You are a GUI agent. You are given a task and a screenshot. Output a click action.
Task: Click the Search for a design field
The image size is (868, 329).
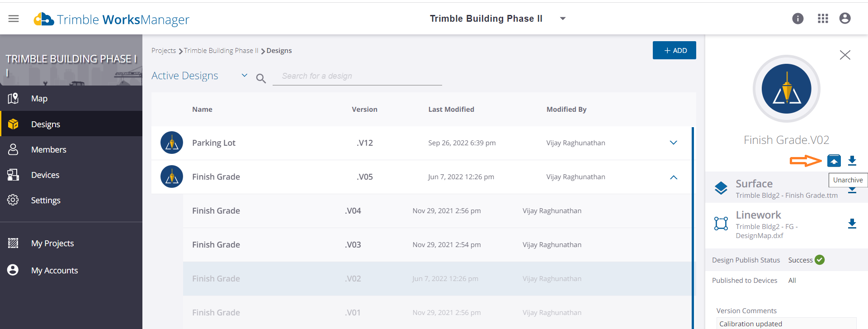click(357, 76)
